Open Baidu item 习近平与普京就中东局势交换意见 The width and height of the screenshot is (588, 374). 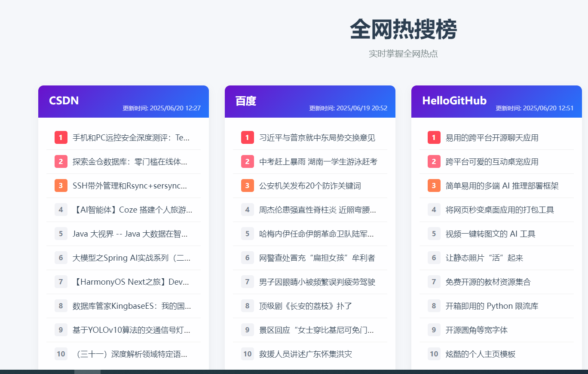[x=317, y=137]
